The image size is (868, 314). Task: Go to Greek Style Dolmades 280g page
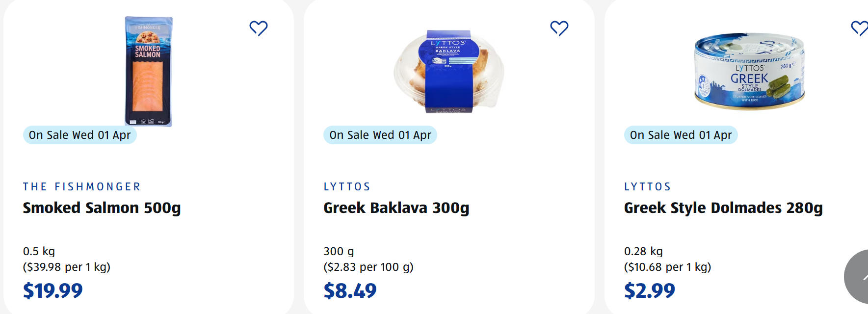[723, 208]
